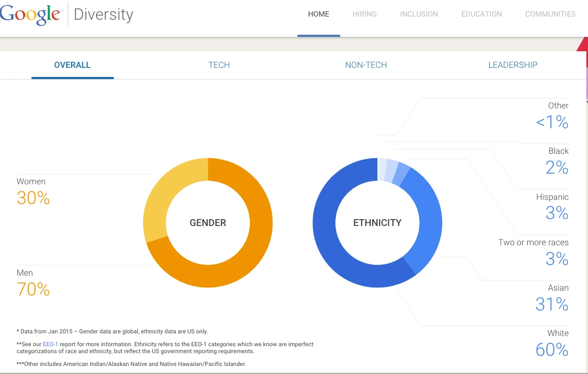
Task: Click the Google logo
Action: coord(30,14)
